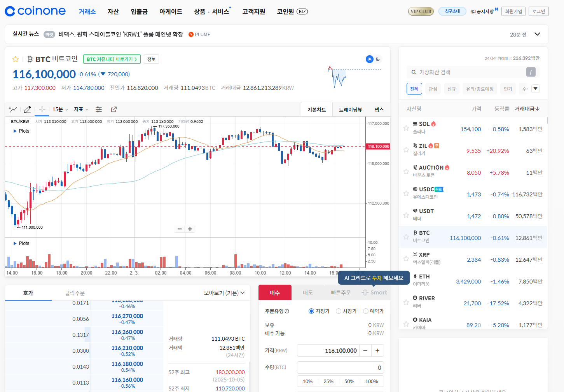
Task: Click the 회원가입 sign-up button
Action: [513, 11]
